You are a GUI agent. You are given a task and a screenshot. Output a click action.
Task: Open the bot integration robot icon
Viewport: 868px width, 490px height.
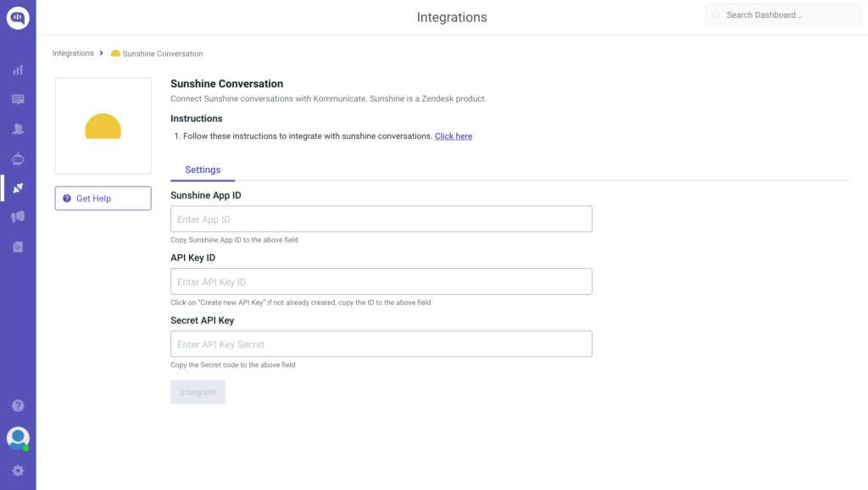(18, 159)
